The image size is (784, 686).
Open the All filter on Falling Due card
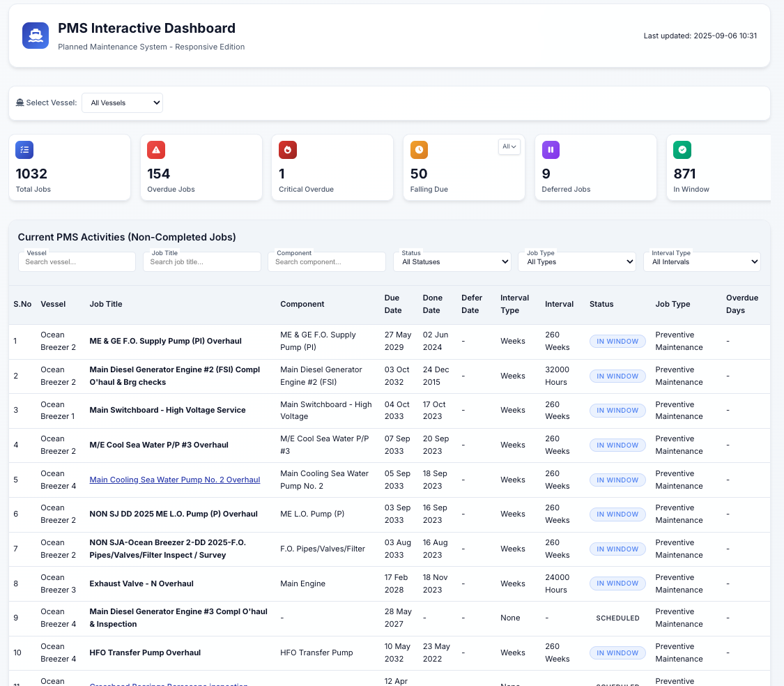point(509,146)
